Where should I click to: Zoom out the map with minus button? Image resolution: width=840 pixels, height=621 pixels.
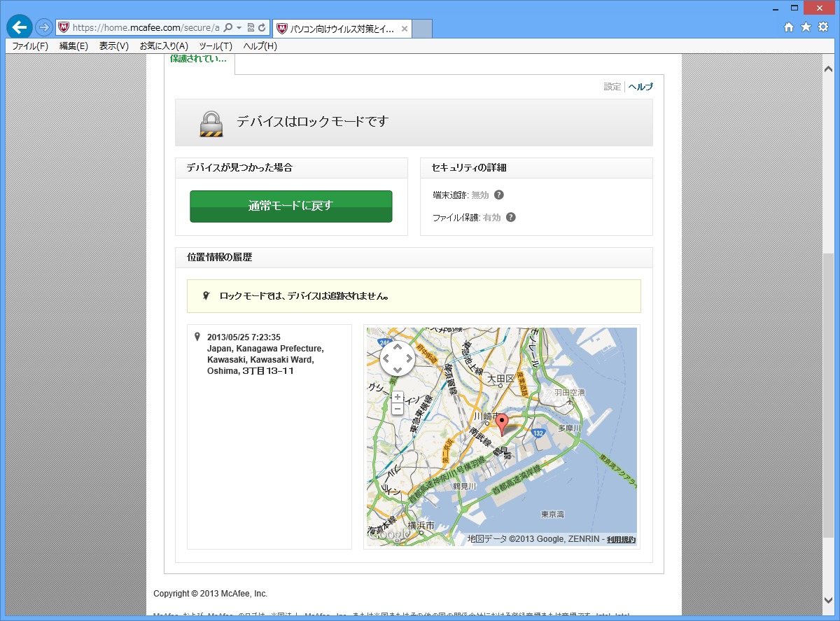click(398, 408)
